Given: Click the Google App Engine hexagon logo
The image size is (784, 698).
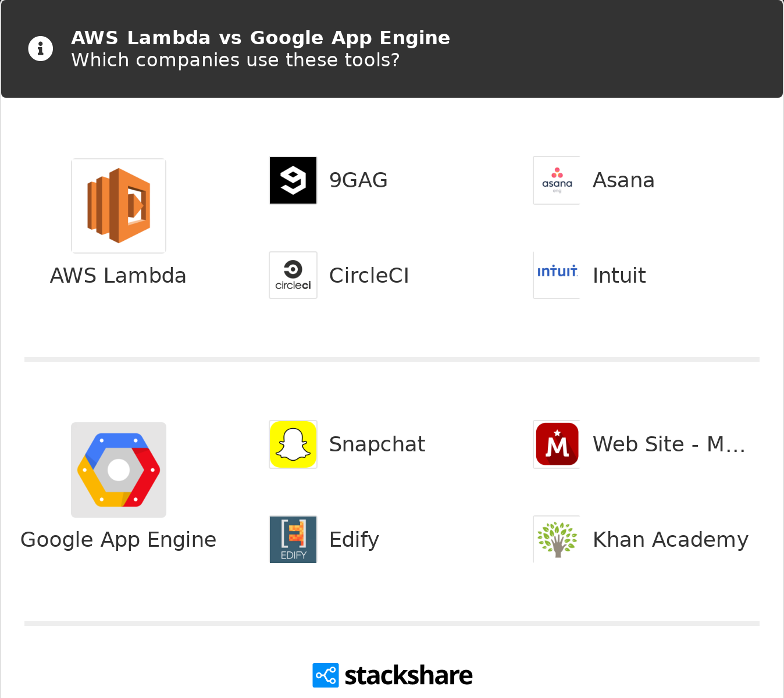Looking at the screenshot, I should (119, 470).
